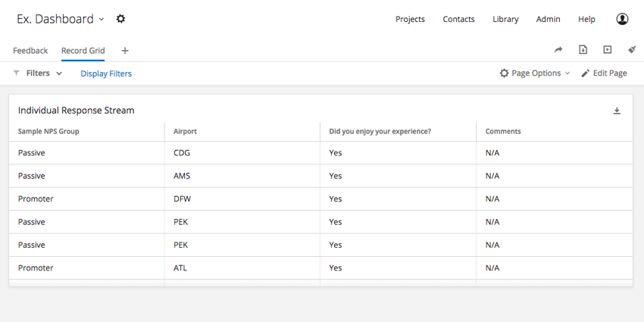Click the export page download icon
Viewport: 644px width, 322px height.
(x=583, y=50)
